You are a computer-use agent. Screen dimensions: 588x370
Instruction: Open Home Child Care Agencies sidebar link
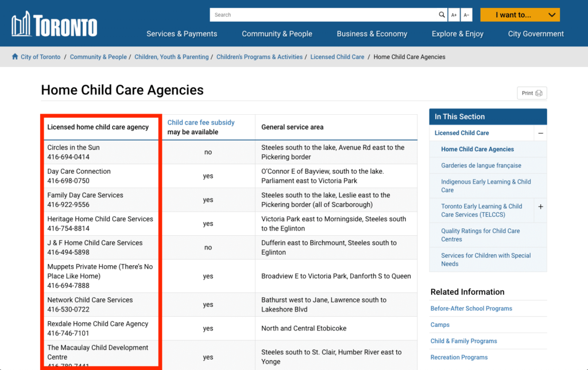click(x=477, y=149)
